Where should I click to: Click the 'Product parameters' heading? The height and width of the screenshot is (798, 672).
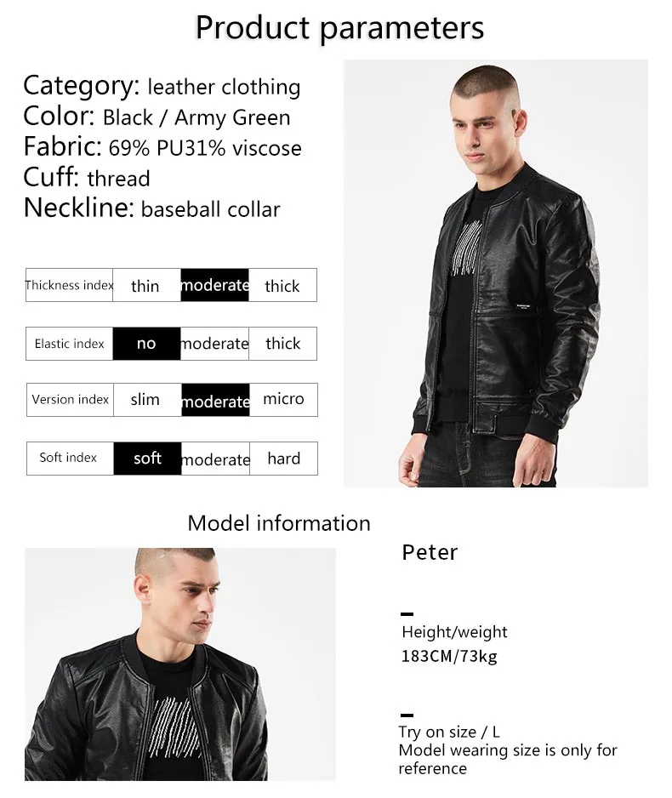pos(339,27)
